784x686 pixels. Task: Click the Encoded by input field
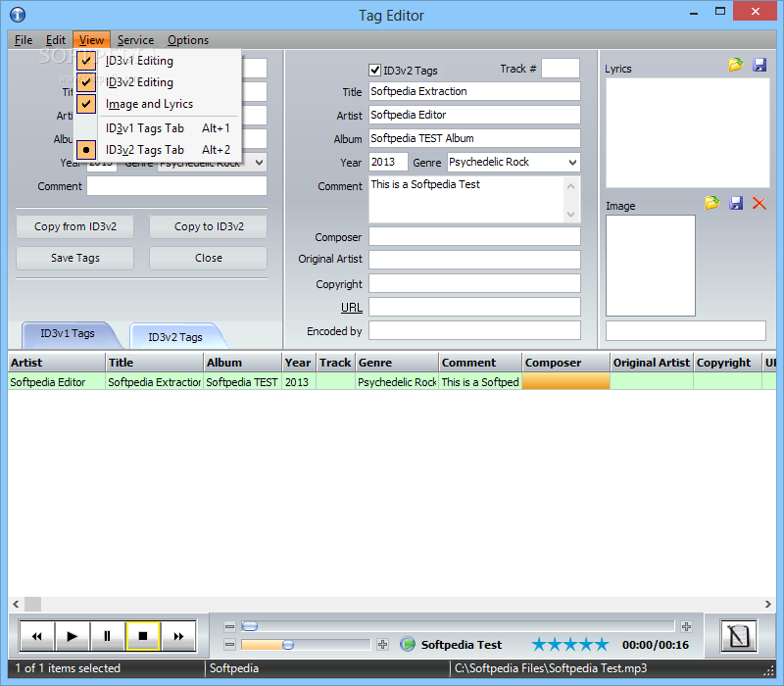click(x=474, y=330)
